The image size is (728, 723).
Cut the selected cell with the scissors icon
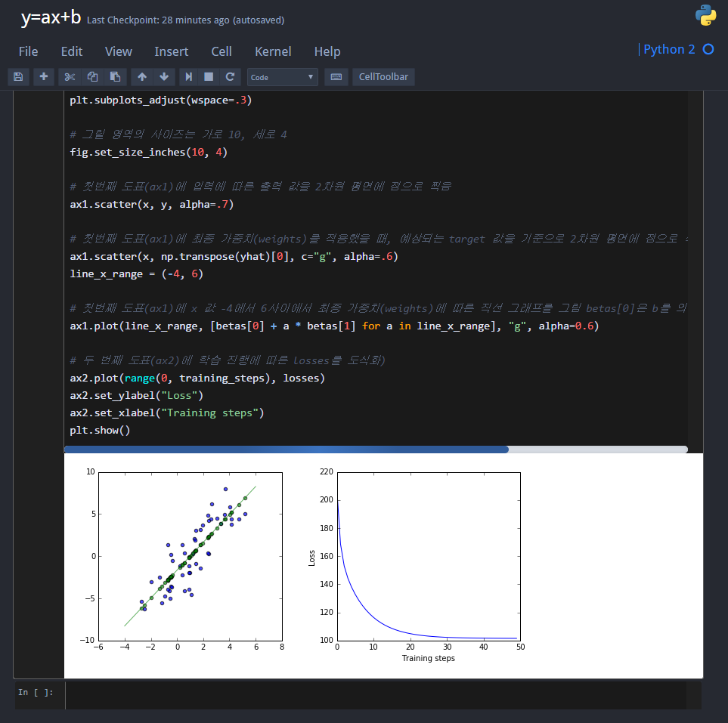pyautogui.click(x=70, y=77)
